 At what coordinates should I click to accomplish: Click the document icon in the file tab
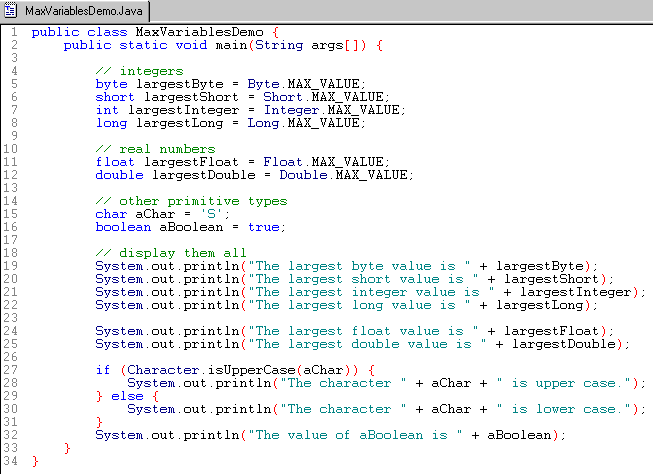pyautogui.click(x=10, y=10)
